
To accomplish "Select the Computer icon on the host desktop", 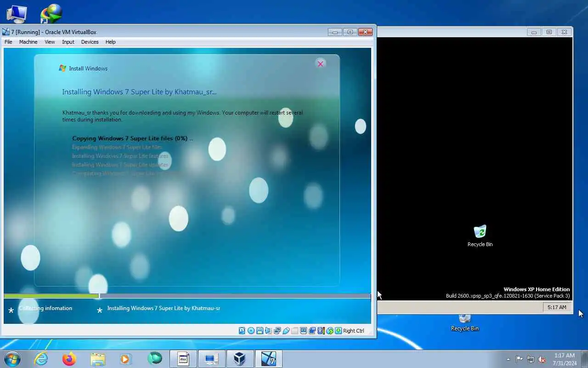I will click(x=17, y=14).
